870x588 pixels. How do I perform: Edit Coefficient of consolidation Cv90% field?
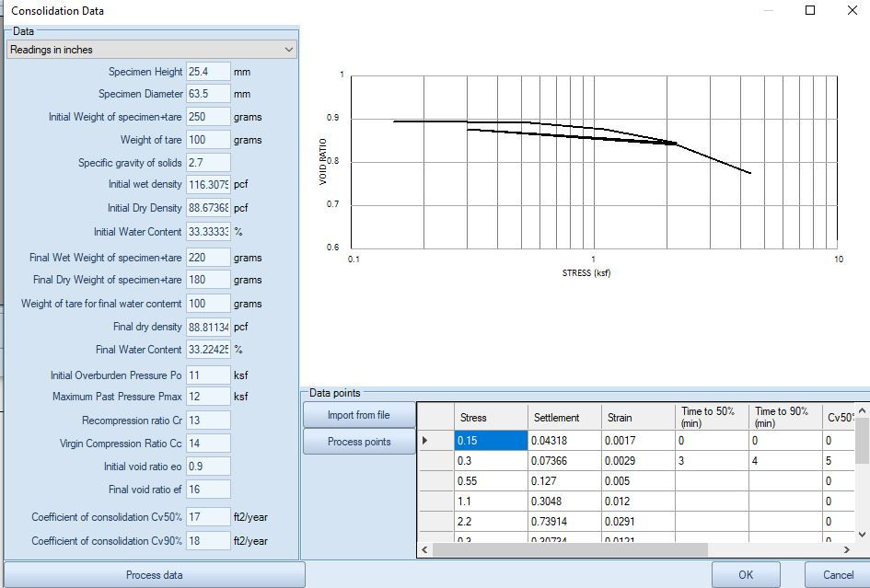[x=208, y=541]
